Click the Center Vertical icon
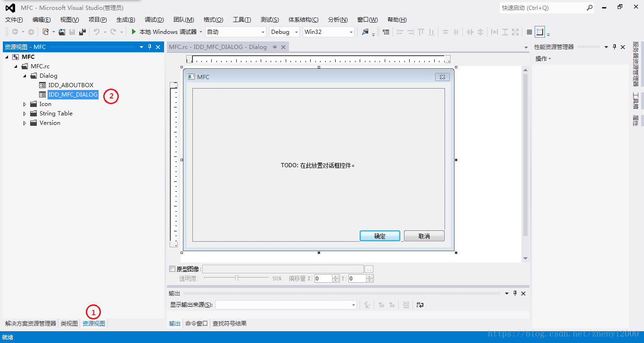 click(x=446, y=32)
